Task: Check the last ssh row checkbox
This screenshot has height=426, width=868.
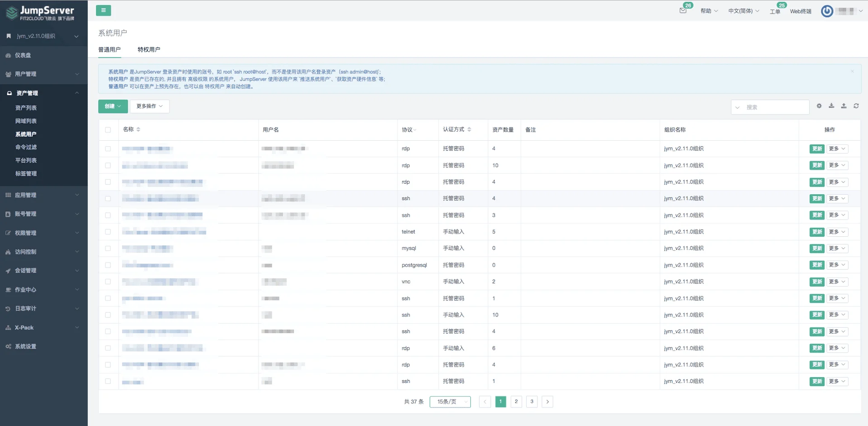Action: pos(108,381)
